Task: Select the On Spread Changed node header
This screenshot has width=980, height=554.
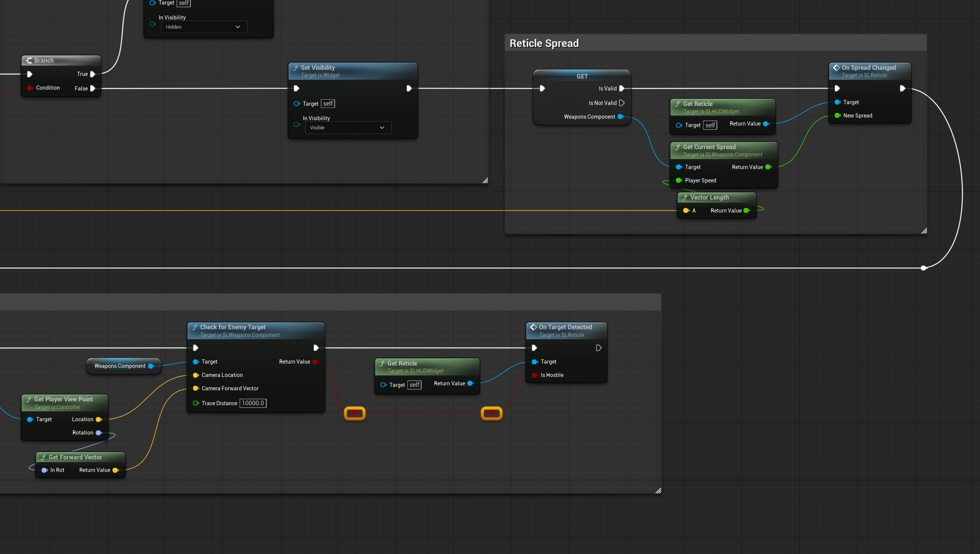Action: click(870, 71)
